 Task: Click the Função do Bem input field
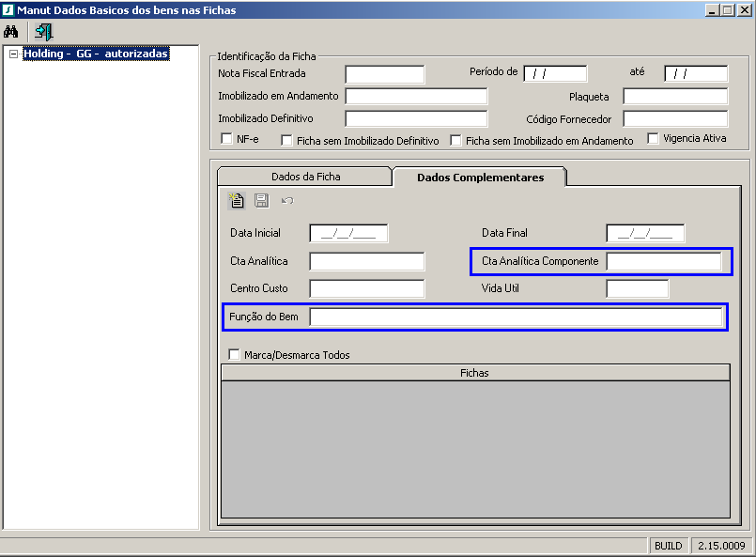point(516,317)
